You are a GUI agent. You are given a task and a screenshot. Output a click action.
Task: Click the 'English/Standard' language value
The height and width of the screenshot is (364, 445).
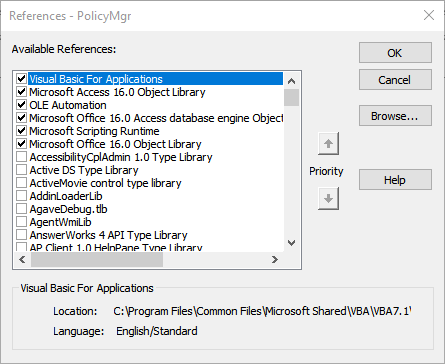click(157, 331)
